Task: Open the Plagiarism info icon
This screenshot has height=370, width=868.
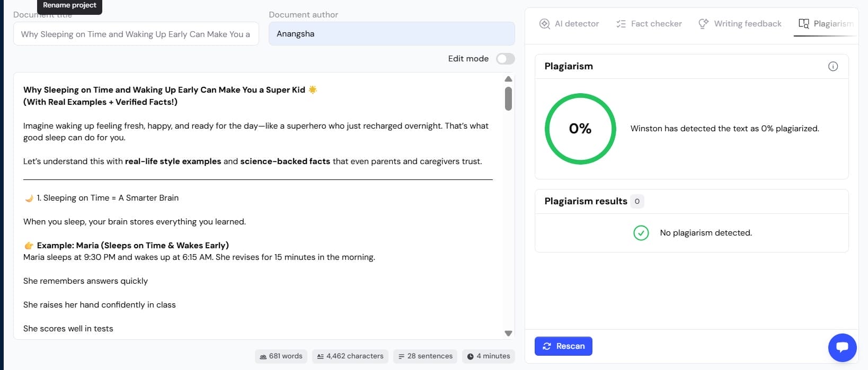Action: click(833, 66)
